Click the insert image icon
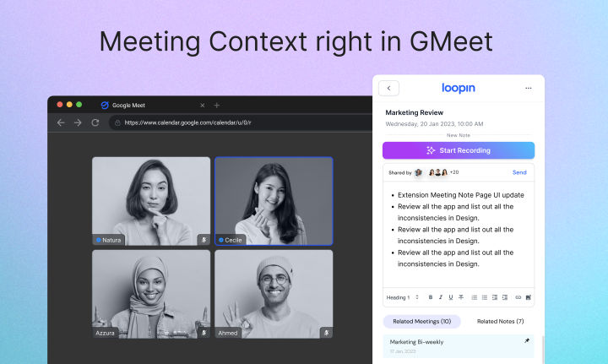Viewport: 608px width, 364px height. (529, 297)
